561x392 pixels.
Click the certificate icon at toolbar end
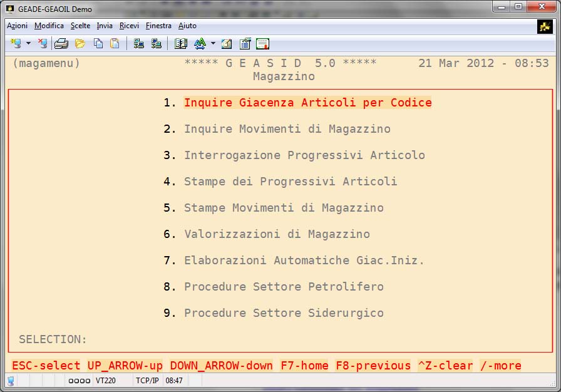(x=262, y=44)
